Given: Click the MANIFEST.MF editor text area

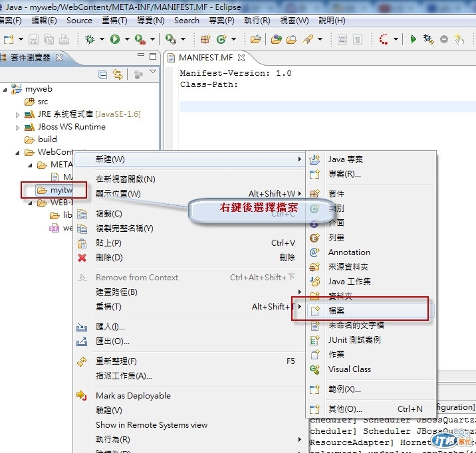Looking at the screenshot, I should coord(327,108).
